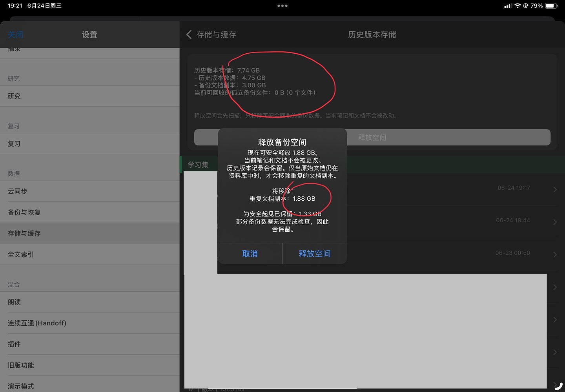Tap the 重复文档副本: 1.88 GB text in dialog
This screenshot has height=392, width=565.
(282, 199)
